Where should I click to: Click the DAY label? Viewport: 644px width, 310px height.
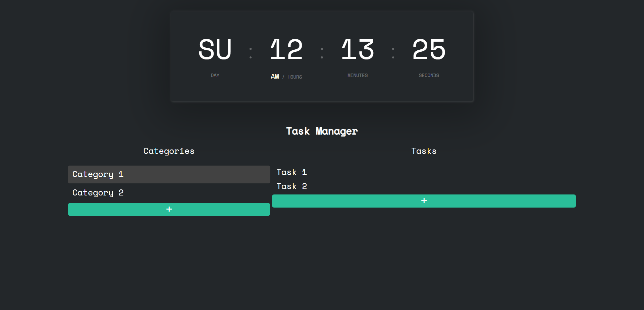coord(215,75)
